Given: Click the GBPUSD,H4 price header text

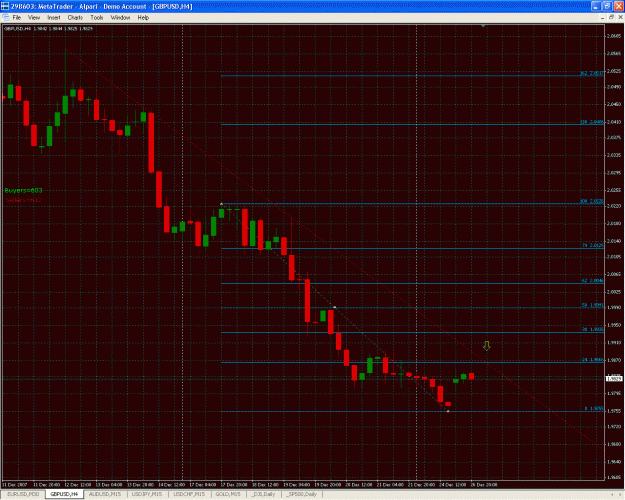Looking at the screenshot, I should [48, 29].
